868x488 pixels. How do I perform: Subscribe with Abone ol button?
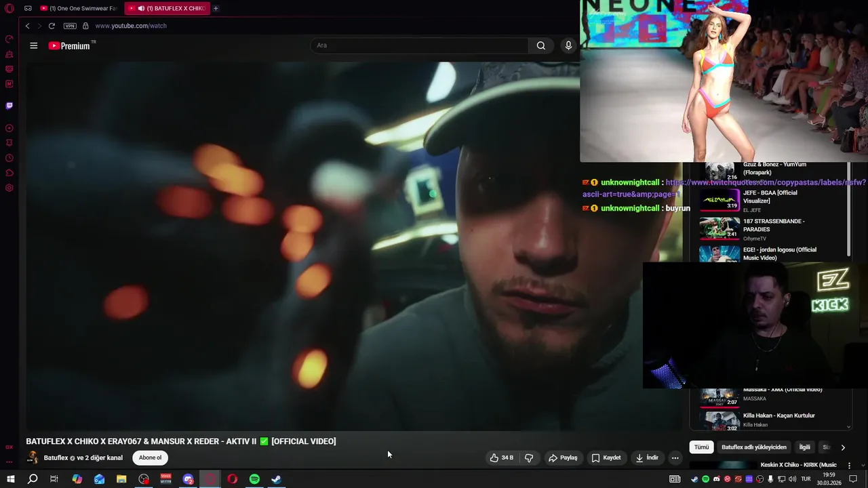(x=151, y=457)
